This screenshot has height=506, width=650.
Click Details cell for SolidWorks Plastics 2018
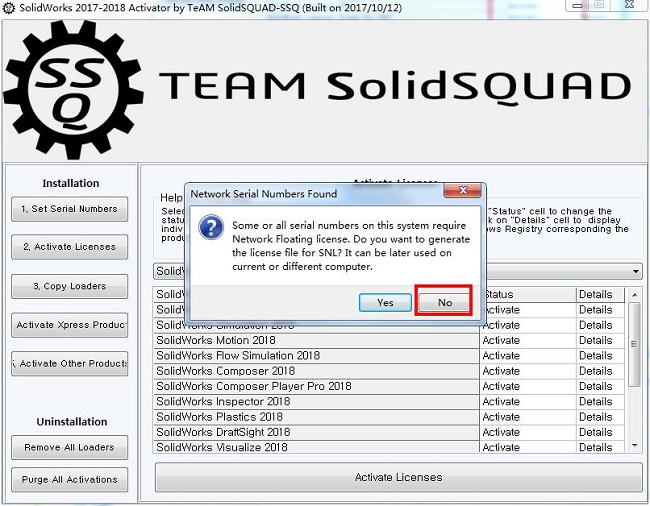[600, 417]
